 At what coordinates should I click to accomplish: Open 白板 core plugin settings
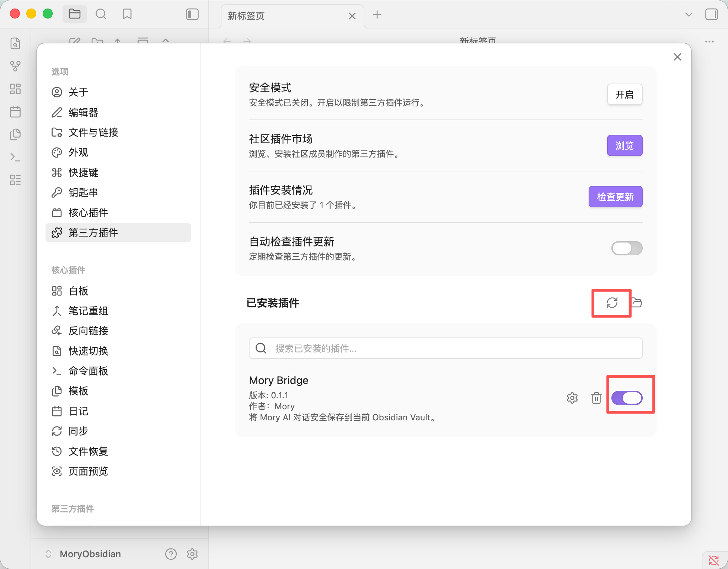pyautogui.click(x=118, y=291)
